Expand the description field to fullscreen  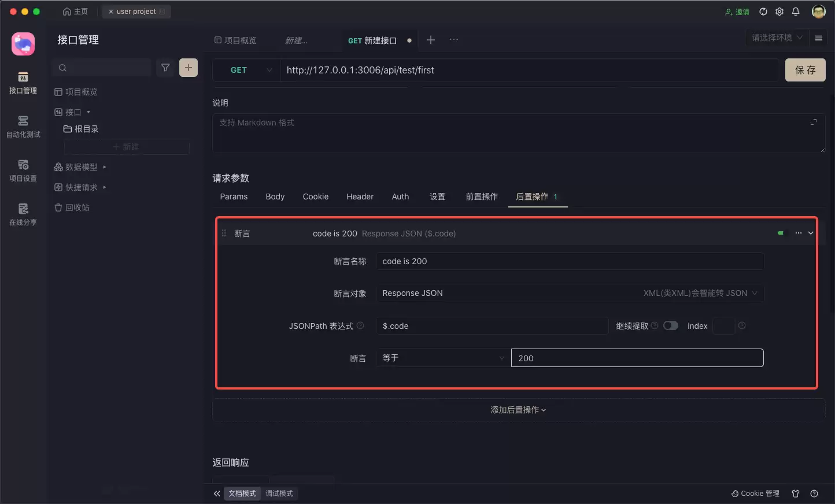tap(814, 122)
